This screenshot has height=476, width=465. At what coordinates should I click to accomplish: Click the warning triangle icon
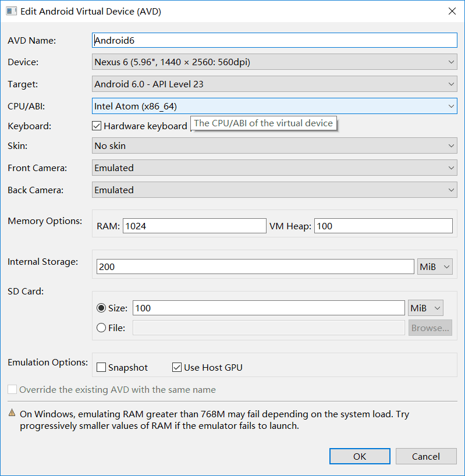click(12, 413)
